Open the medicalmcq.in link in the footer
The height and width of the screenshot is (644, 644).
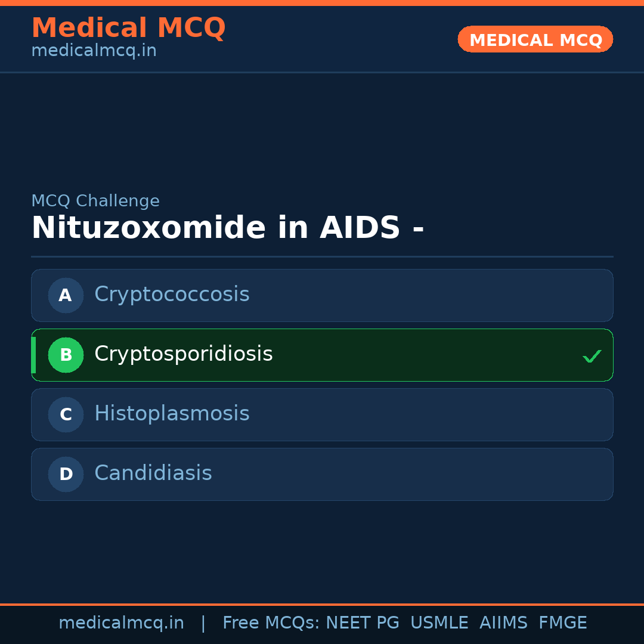(x=121, y=623)
